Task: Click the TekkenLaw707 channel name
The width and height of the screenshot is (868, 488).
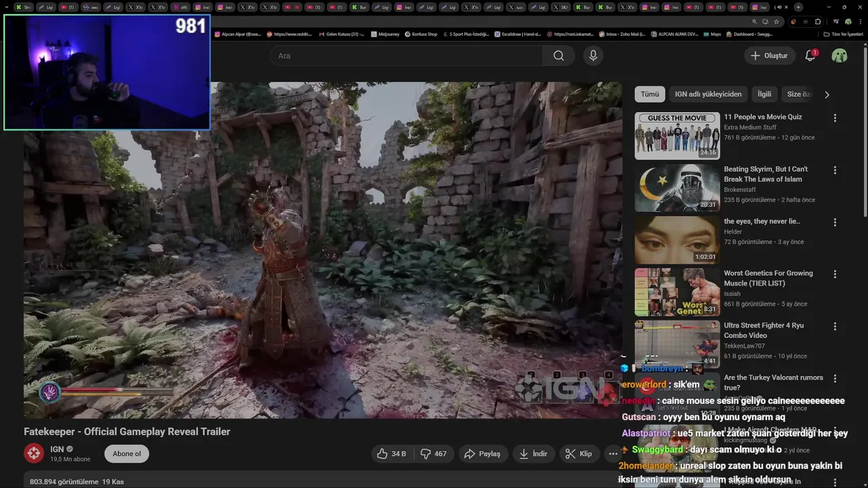Action: pyautogui.click(x=744, y=346)
